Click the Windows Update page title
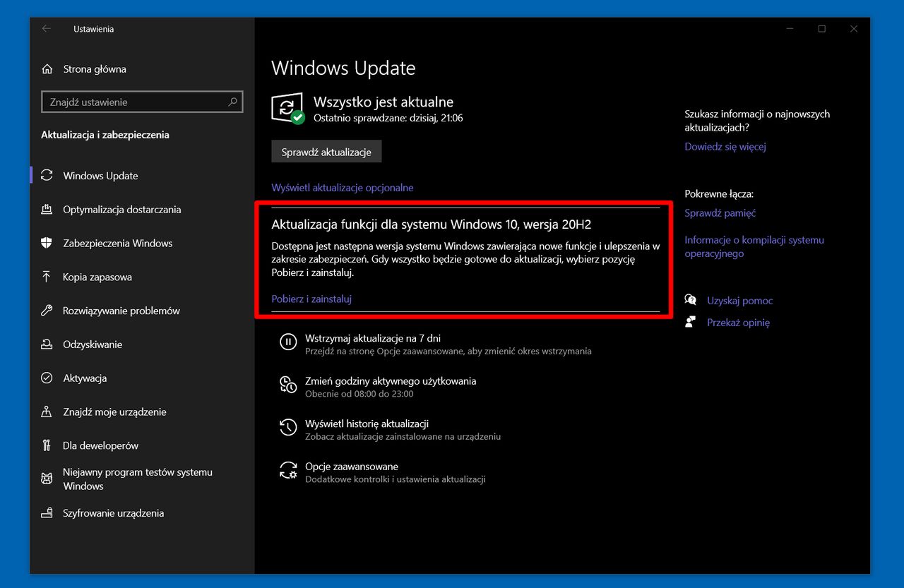Viewport: 904px width, 588px height. coord(343,68)
